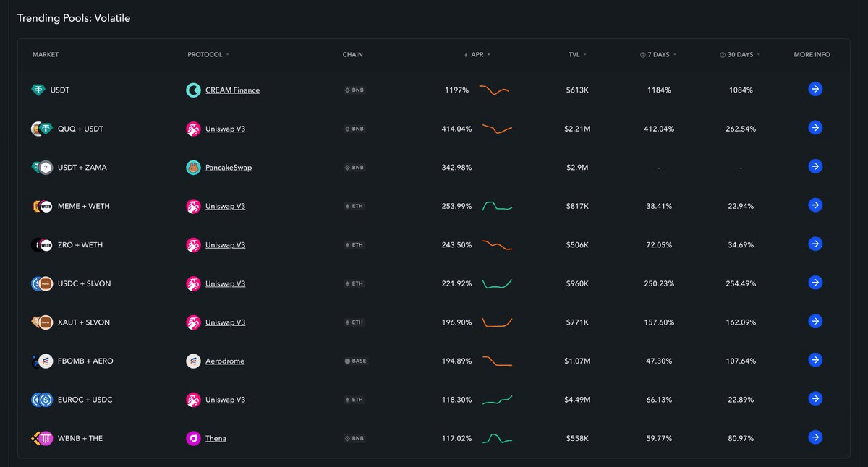Click APR sparkline chart for ZRO + WETH
Screen dimensions: 868x467
(497, 245)
